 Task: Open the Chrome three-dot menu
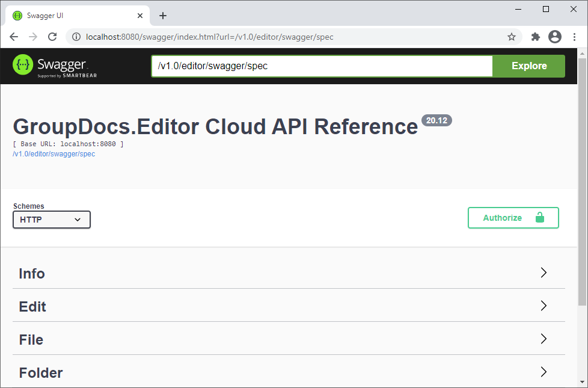[x=575, y=37]
